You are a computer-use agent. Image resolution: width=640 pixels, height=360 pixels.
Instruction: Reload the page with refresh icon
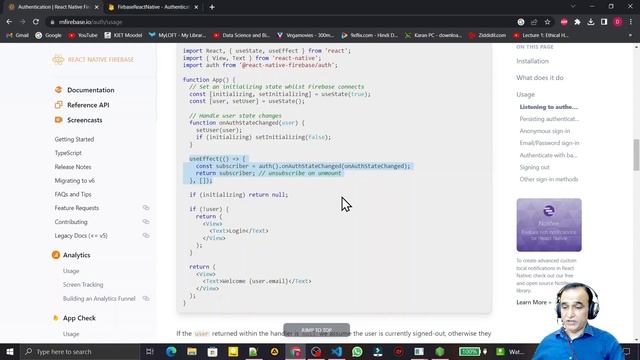coord(36,22)
